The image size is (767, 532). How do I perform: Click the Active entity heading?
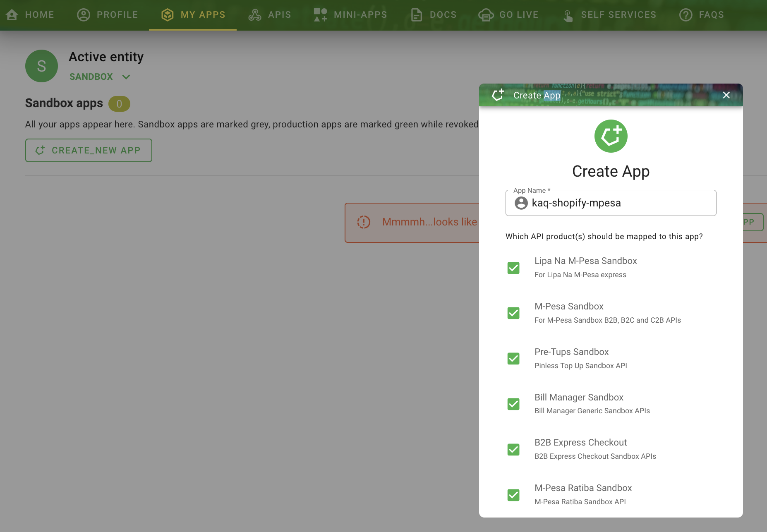click(x=106, y=57)
